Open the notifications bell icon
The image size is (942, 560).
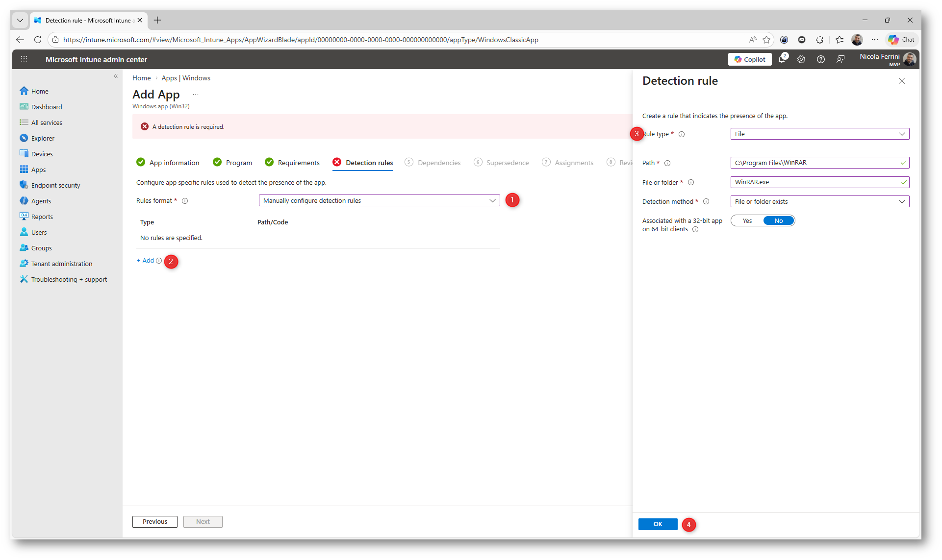tap(782, 59)
